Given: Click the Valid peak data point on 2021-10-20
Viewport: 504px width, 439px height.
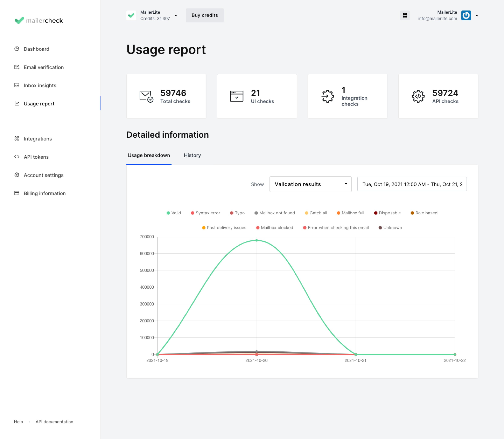Looking at the screenshot, I should pyautogui.click(x=257, y=240).
